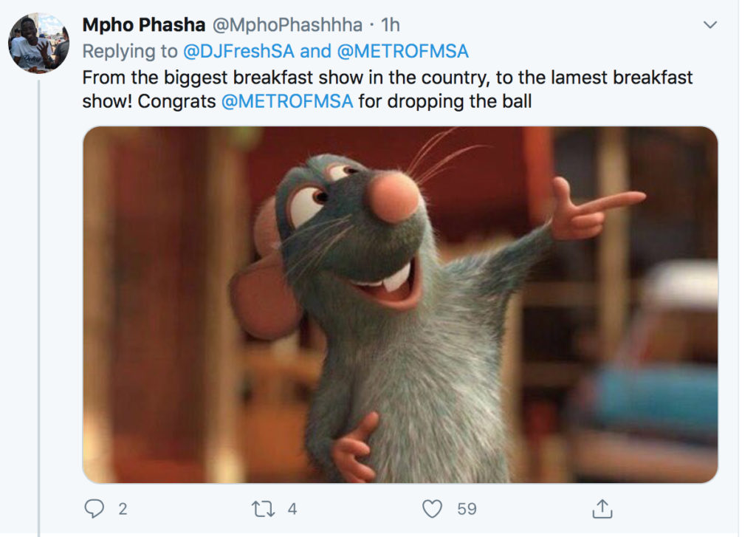Click the reply speech bubble icon
The image size is (756, 537).
pyautogui.click(x=94, y=508)
